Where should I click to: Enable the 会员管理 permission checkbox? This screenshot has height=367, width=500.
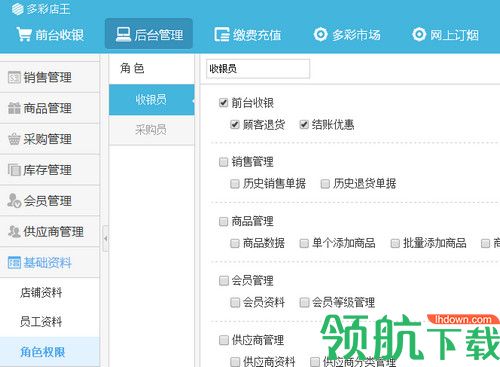click(223, 281)
